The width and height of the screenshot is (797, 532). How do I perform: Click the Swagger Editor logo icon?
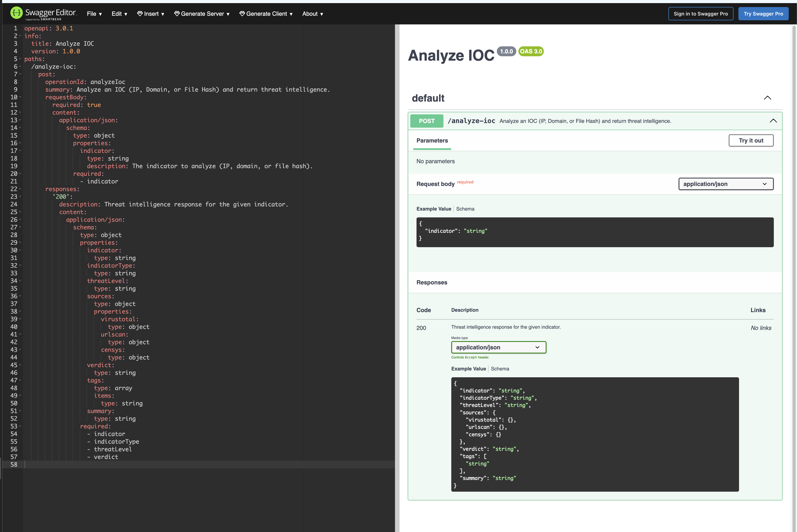(16, 13)
